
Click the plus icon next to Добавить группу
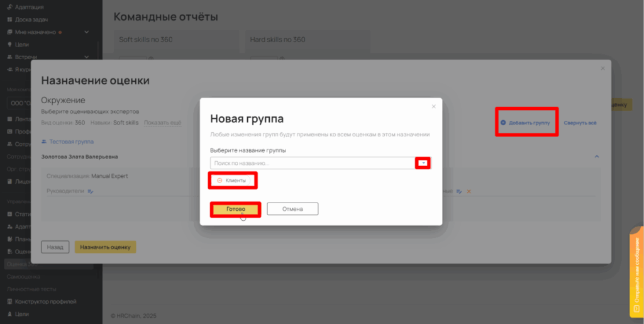(503, 123)
